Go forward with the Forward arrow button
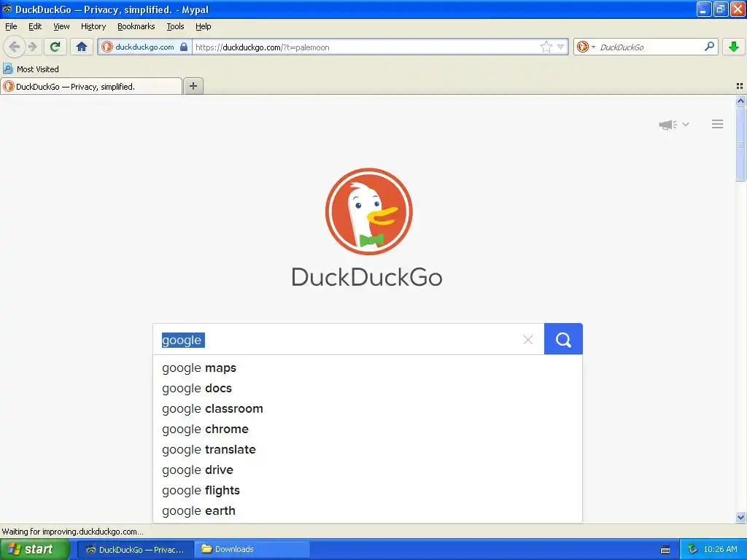 (32, 47)
